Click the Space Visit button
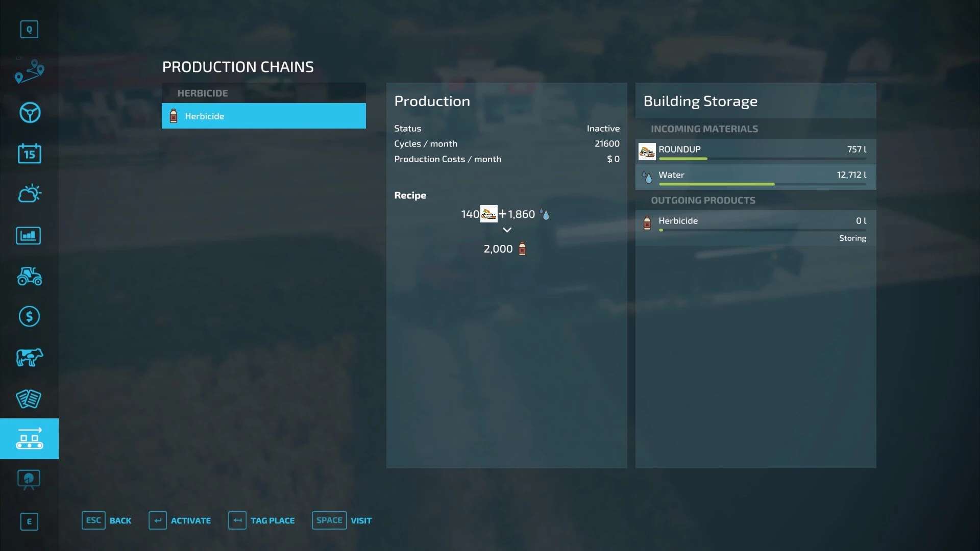The width and height of the screenshot is (980, 551). tap(342, 520)
